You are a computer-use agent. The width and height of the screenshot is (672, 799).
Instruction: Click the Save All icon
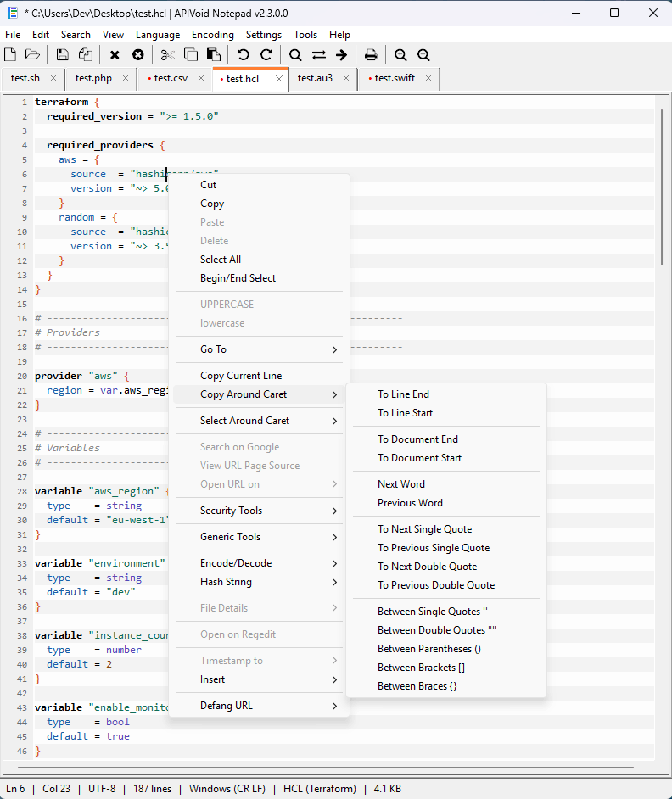(x=86, y=54)
